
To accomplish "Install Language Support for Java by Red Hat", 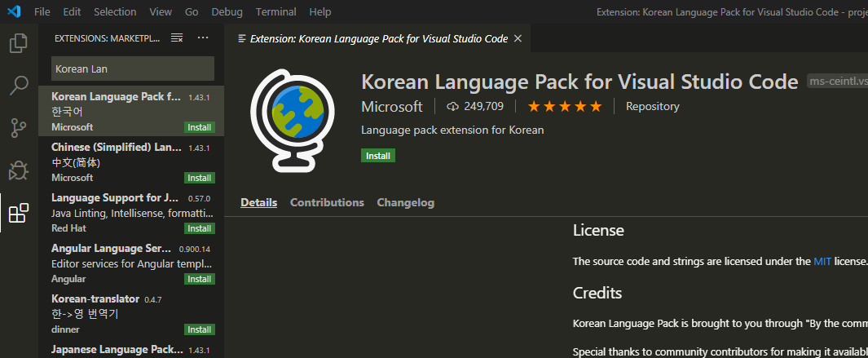I will [200, 228].
